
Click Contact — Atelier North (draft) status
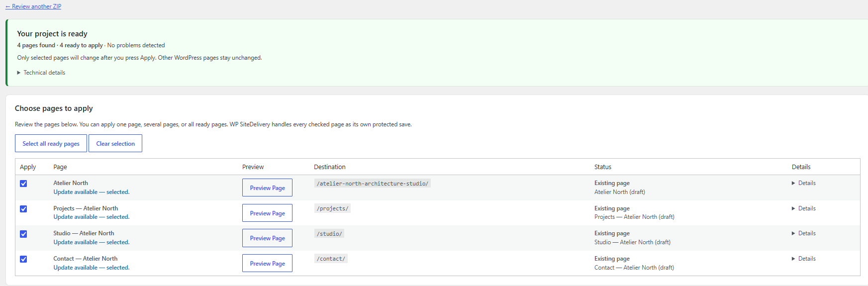click(634, 268)
